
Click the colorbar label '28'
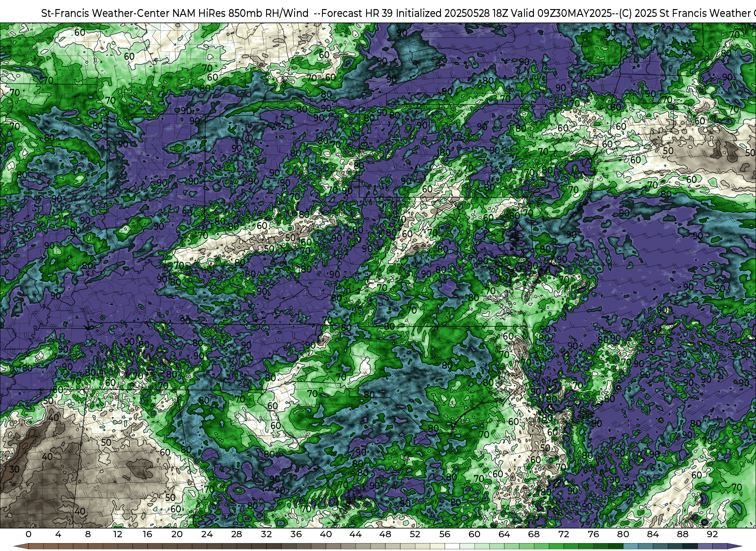236,534
